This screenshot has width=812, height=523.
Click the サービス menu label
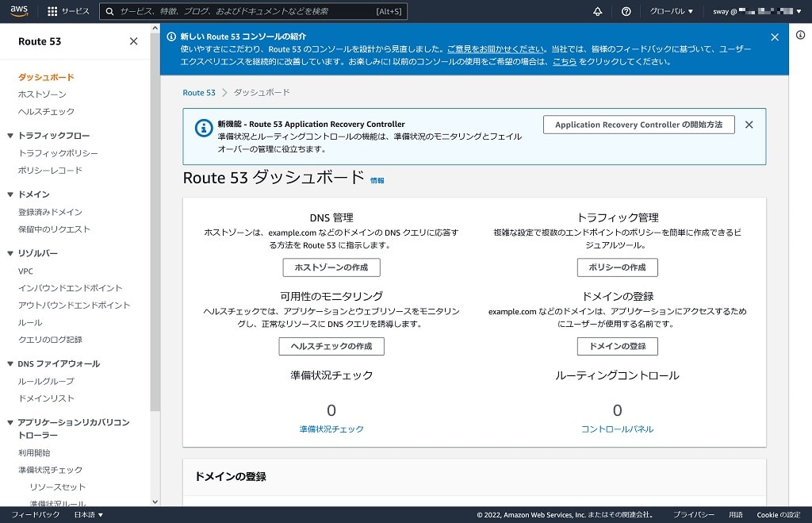(75, 11)
